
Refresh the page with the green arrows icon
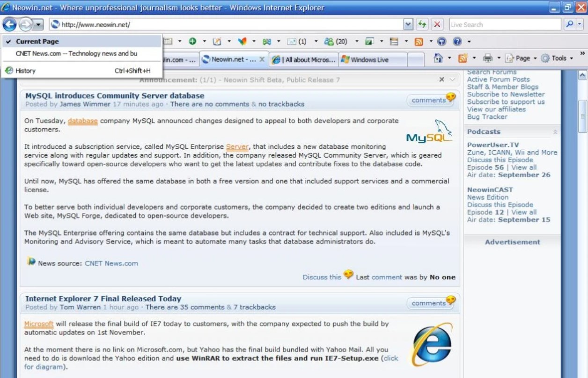coord(422,24)
